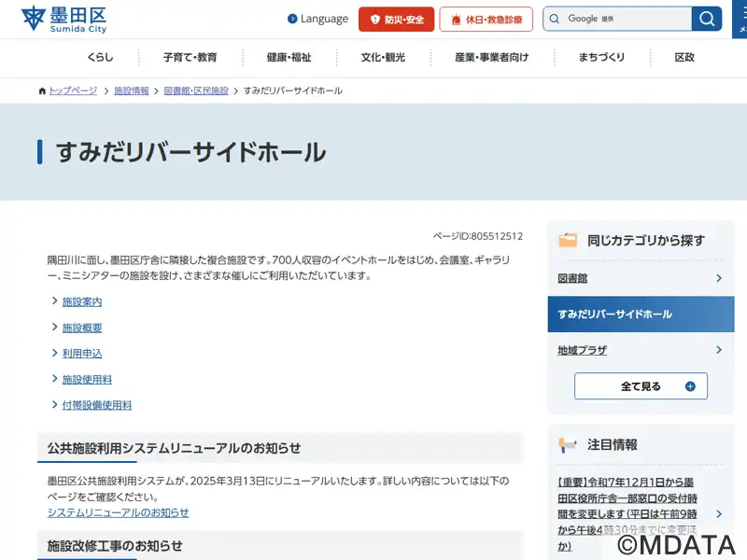This screenshot has height=560, width=747.
Task: Open 地域プラザ in category sidebar
Action: (582, 351)
